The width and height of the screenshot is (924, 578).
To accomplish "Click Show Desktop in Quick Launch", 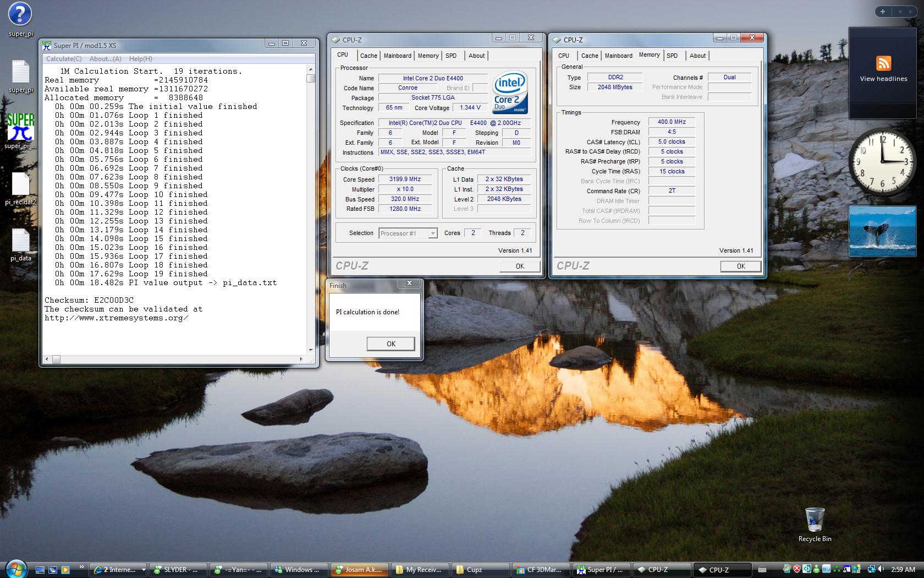I will [40, 570].
